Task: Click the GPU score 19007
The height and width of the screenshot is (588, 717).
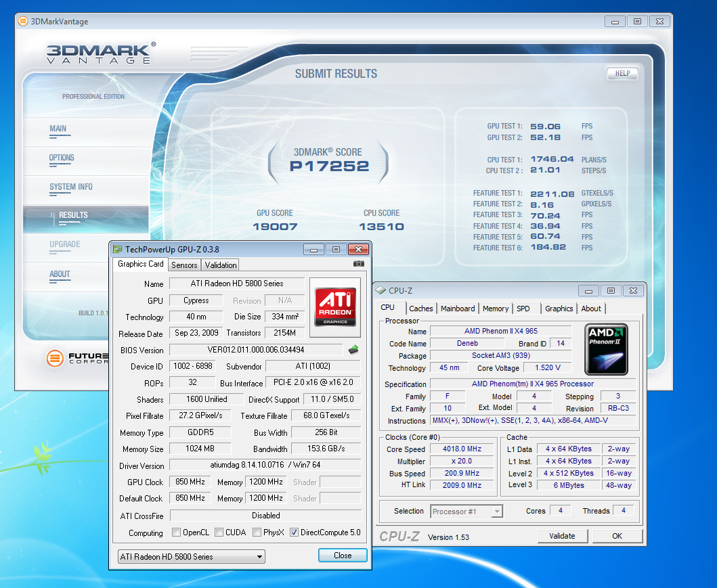Action: [276, 227]
